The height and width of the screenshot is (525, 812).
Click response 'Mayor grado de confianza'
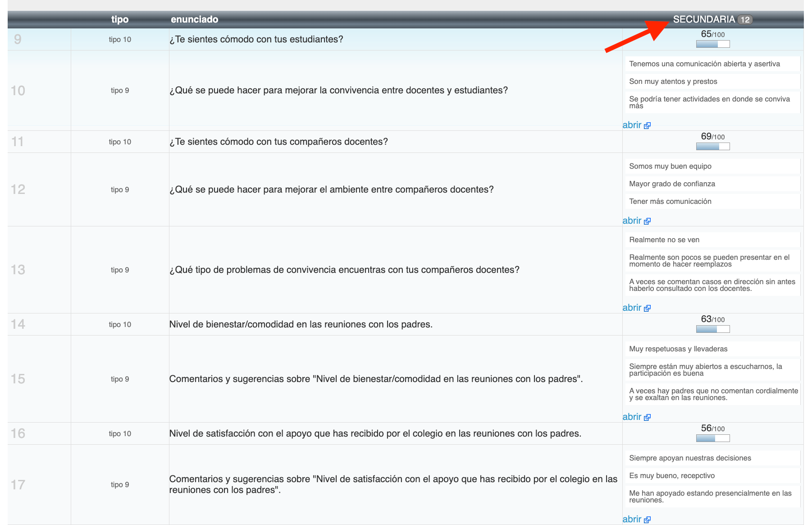pyautogui.click(x=712, y=184)
